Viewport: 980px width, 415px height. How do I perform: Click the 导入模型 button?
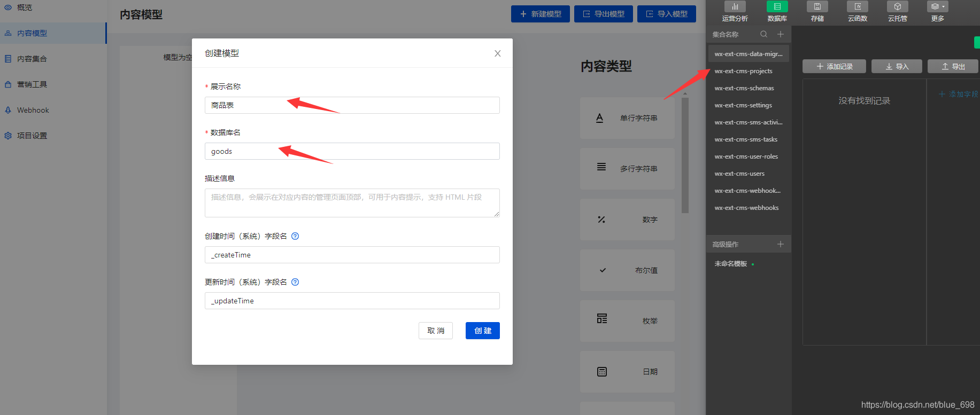(x=667, y=14)
